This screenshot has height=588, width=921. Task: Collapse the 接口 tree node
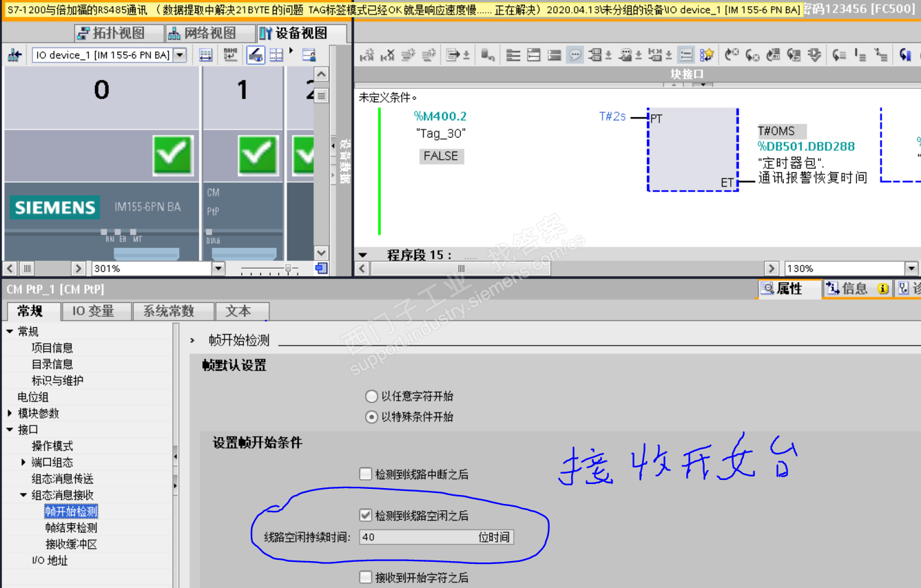(x=10, y=430)
